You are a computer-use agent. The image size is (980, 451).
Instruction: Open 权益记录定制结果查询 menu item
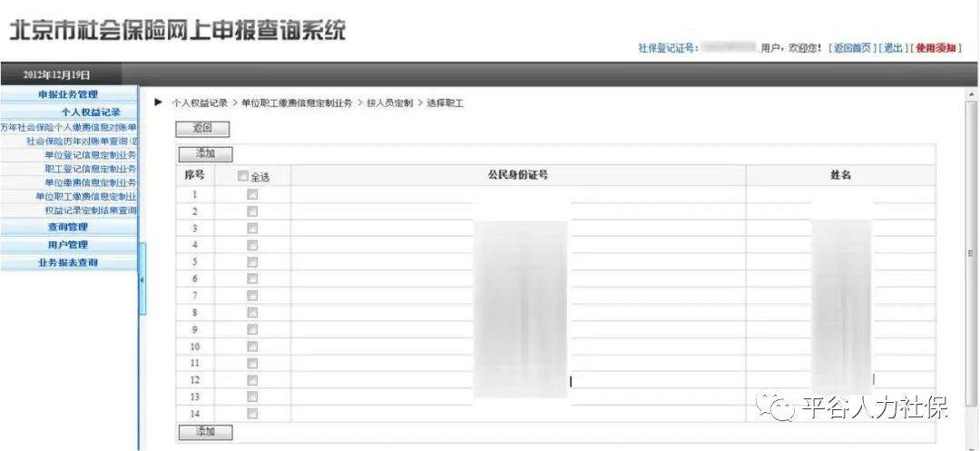click(91, 211)
